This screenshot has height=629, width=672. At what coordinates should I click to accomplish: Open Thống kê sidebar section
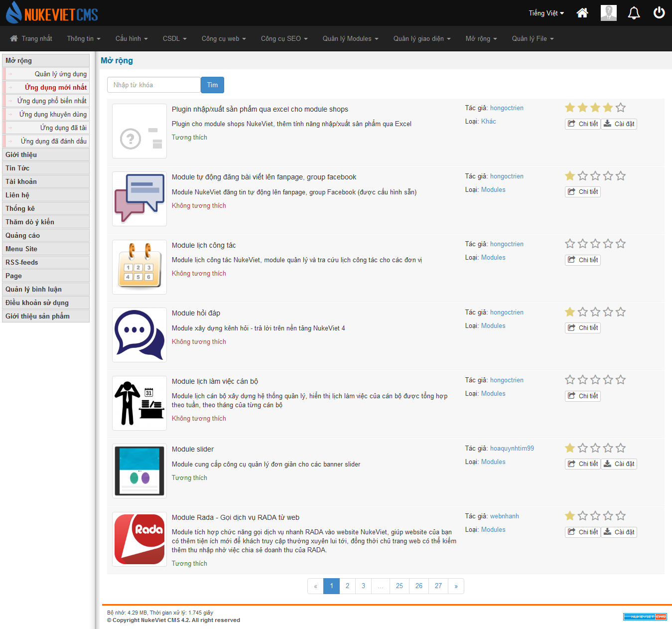point(46,208)
